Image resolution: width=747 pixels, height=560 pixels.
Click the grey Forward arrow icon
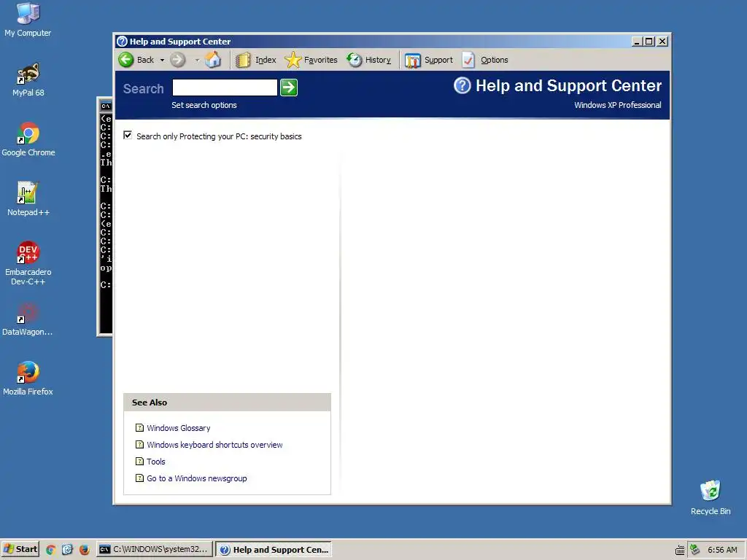click(178, 60)
